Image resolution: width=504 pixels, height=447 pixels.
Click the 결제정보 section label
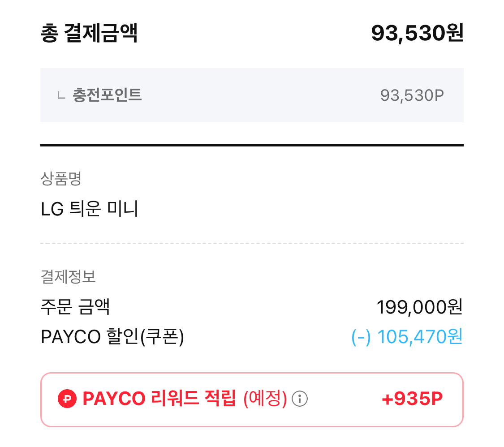(x=68, y=276)
